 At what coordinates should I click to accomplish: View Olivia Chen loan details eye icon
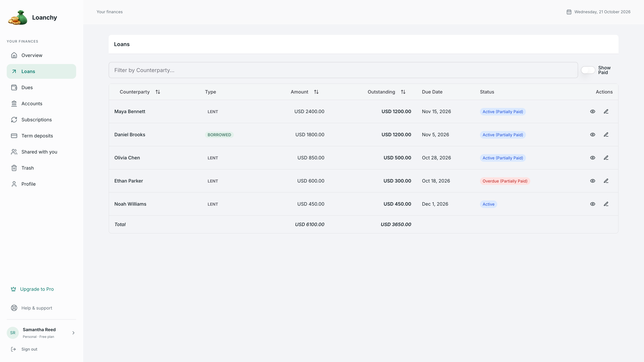pyautogui.click(x=593, y=158)
